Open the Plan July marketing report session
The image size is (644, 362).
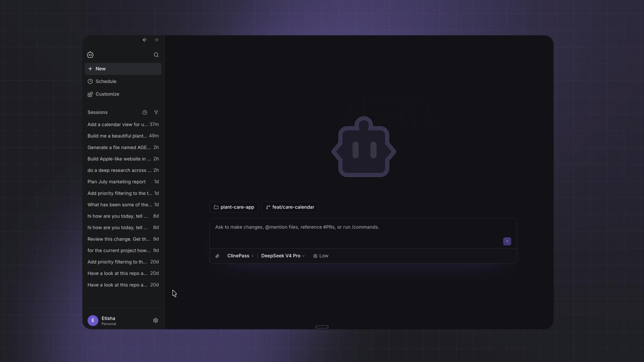(x=123, y=182)
